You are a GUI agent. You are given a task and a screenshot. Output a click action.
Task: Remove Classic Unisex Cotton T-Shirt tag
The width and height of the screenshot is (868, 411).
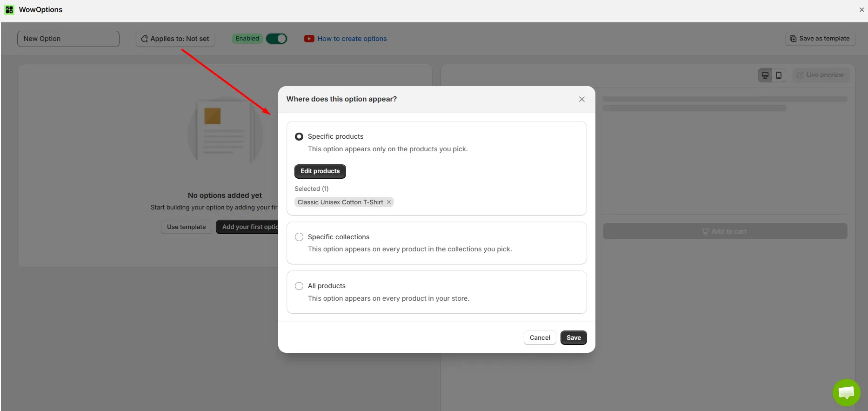(389, 202)
